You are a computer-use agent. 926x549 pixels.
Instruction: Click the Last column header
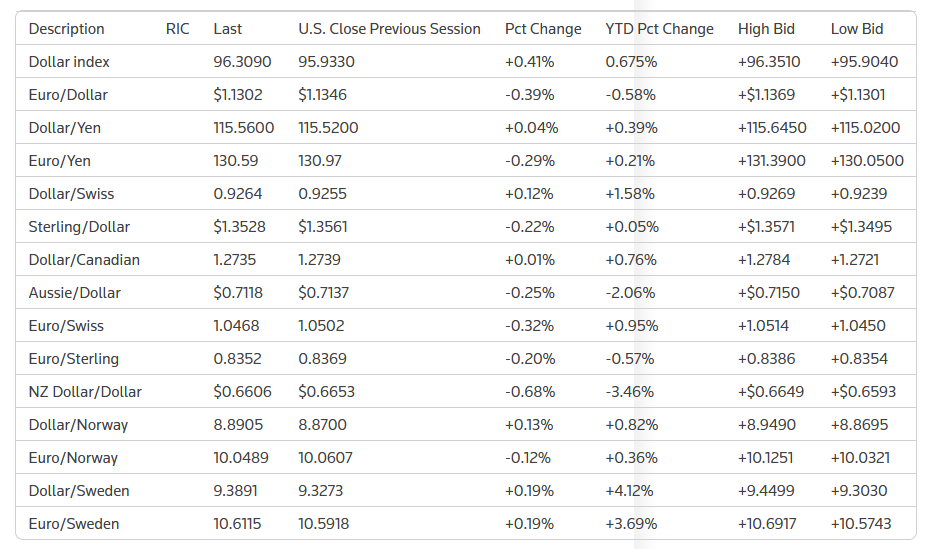click(228, 29)
